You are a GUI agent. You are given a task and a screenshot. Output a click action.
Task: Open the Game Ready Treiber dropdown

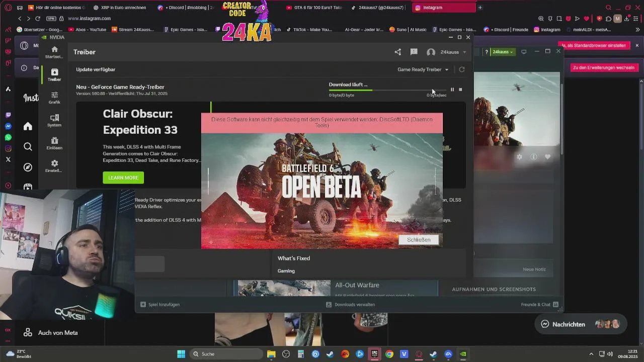[x=423, y=69]
